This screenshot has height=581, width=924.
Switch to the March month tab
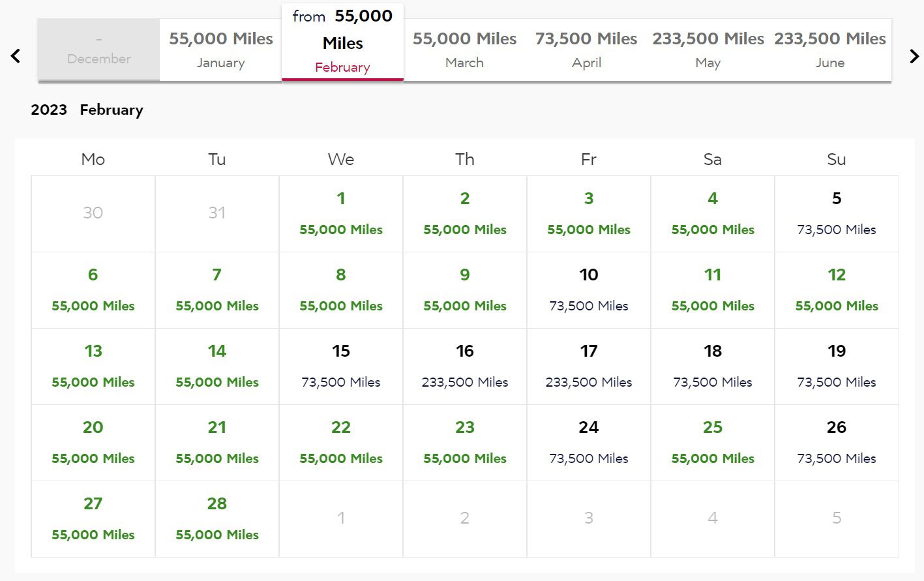[x=464, y=50]
